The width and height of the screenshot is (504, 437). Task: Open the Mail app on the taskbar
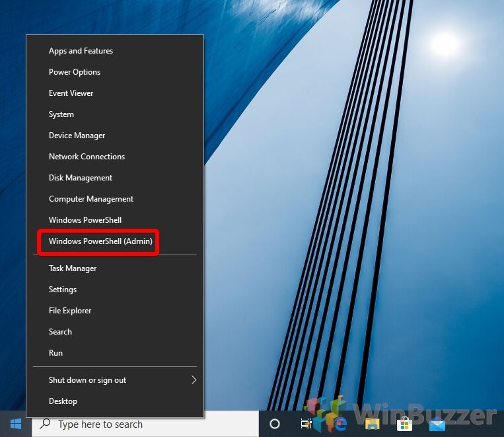[x=437, y=424]
